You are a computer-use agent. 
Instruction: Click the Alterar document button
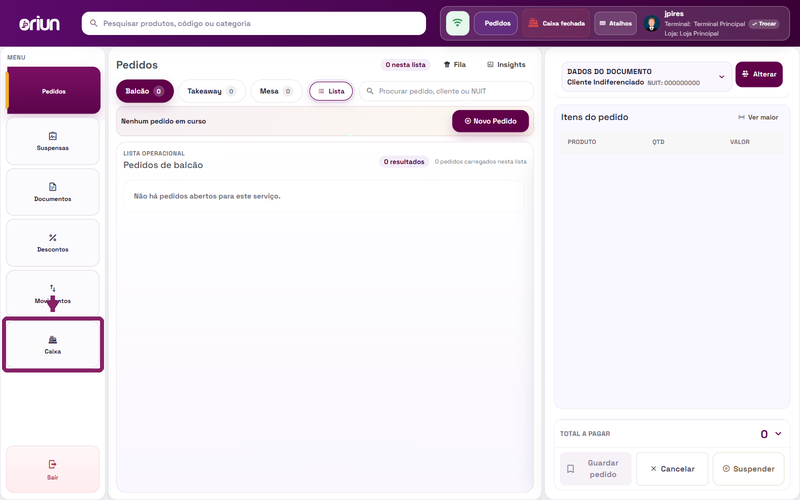point(759,74)
